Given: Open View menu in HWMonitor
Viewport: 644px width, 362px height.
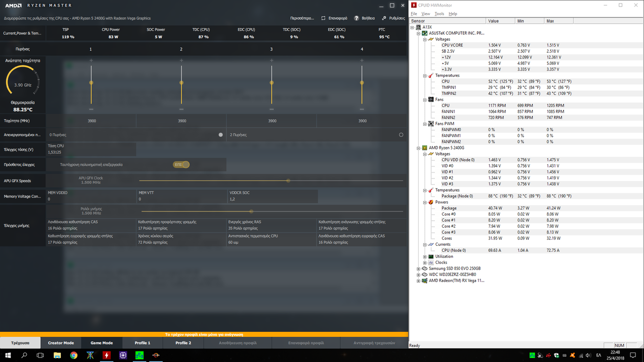Looking at the screenshot, I should click(x=426, y=14).
